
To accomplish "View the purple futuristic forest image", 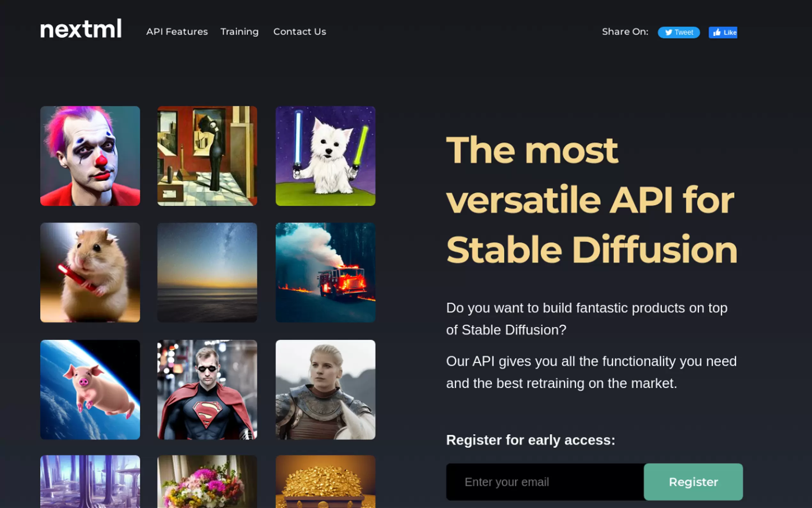I will click(90, 481).
